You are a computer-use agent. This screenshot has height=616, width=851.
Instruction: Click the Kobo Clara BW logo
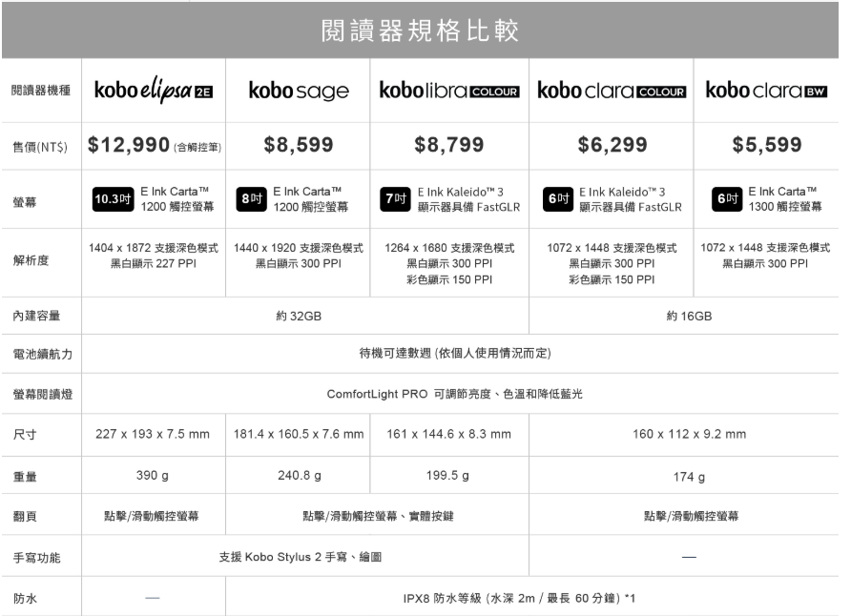click(x=766, y=90)
